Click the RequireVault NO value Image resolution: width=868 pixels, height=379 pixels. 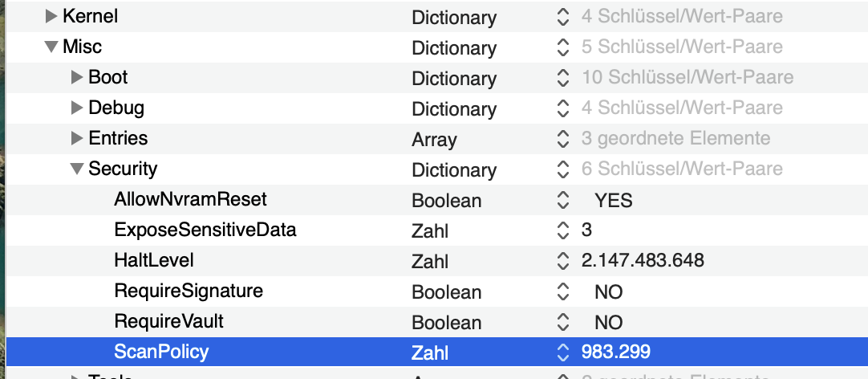pyautogui.click(x=608, y=323)
